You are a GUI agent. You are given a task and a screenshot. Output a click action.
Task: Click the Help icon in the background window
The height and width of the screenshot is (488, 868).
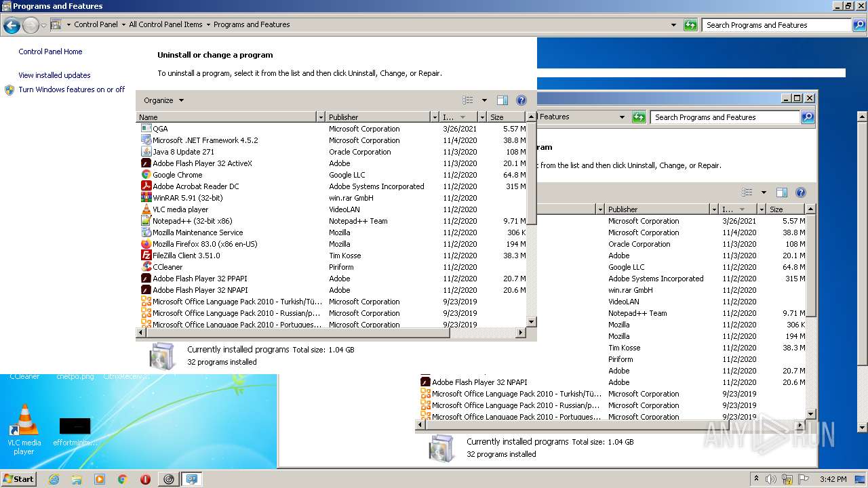[801, 192]
